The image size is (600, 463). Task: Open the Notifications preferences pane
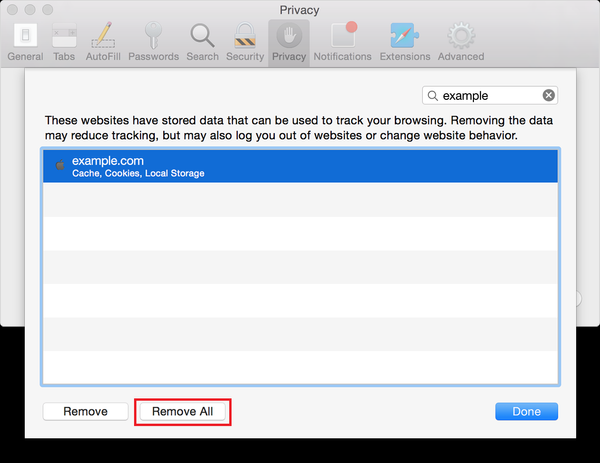click(x=343, y=41)
